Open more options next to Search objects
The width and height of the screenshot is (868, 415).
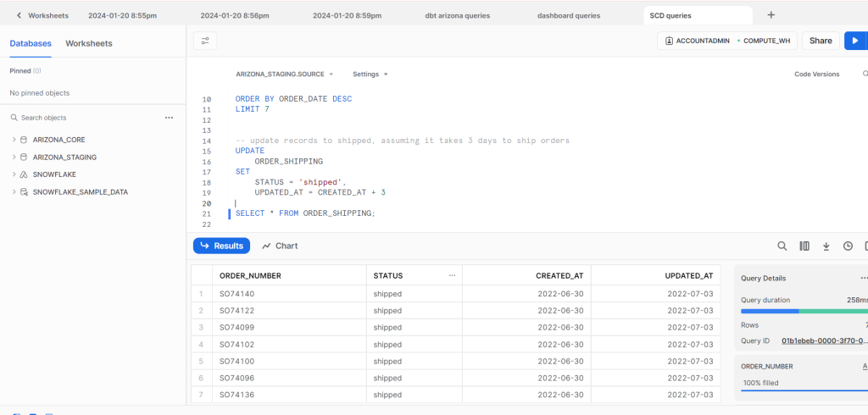[x=169, y=118]
